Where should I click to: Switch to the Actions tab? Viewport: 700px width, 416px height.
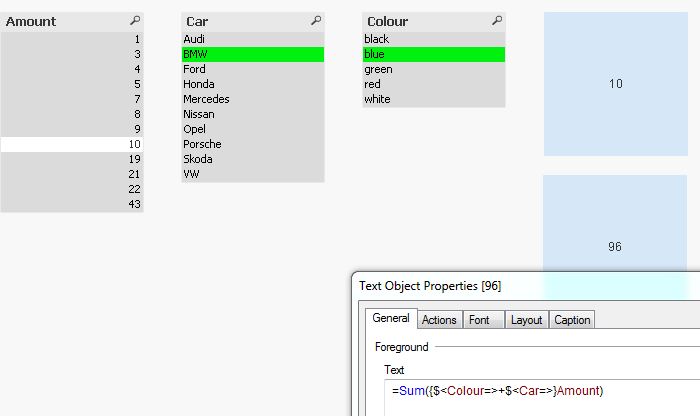click(x=439, y=320)
